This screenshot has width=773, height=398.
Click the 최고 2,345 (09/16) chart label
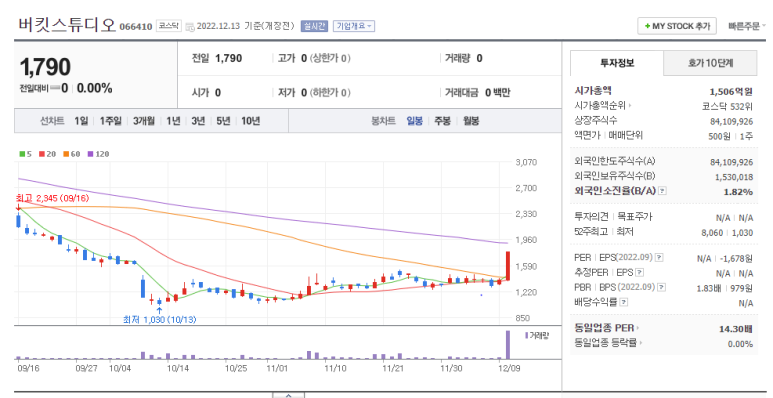tap(52, 198)
